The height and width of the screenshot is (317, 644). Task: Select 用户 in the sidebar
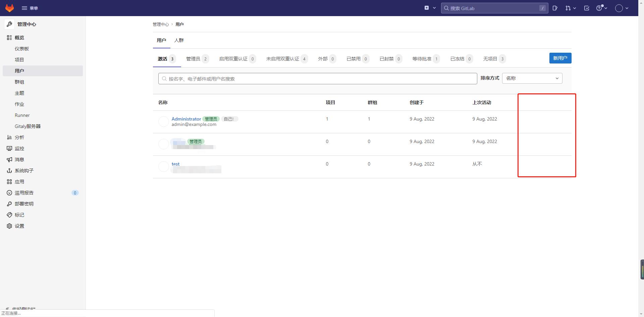[x=43, y=71]
